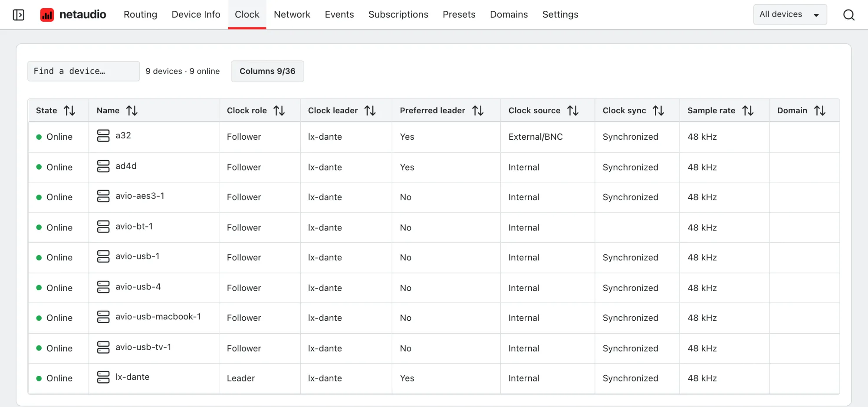Screen dimensions: 868x407
Task: Sort by the Clock sync column arrows
Action: (658, 111)
